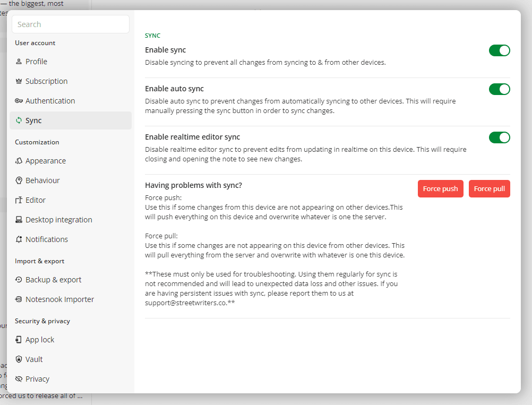This screenshot has width=532, height=405.
Task: Select the Profile icon in sidebar
Action: pyautogui.click(x=19, y=61)
